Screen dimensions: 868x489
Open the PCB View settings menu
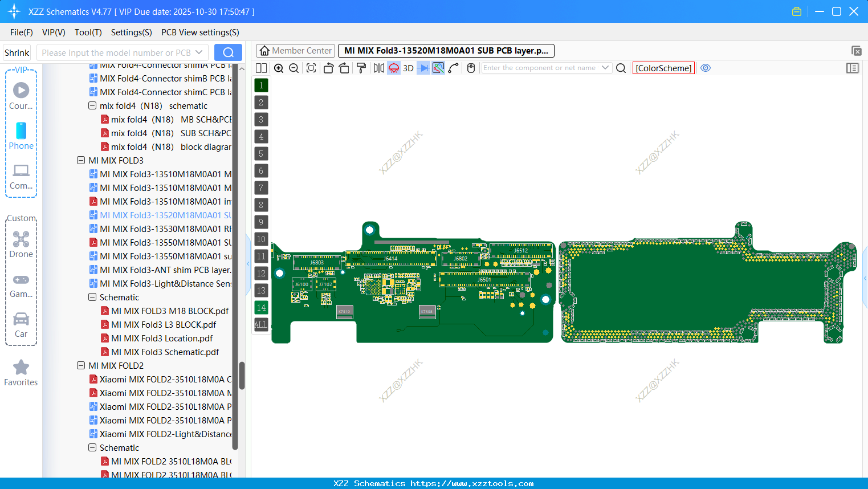(199, 32)
